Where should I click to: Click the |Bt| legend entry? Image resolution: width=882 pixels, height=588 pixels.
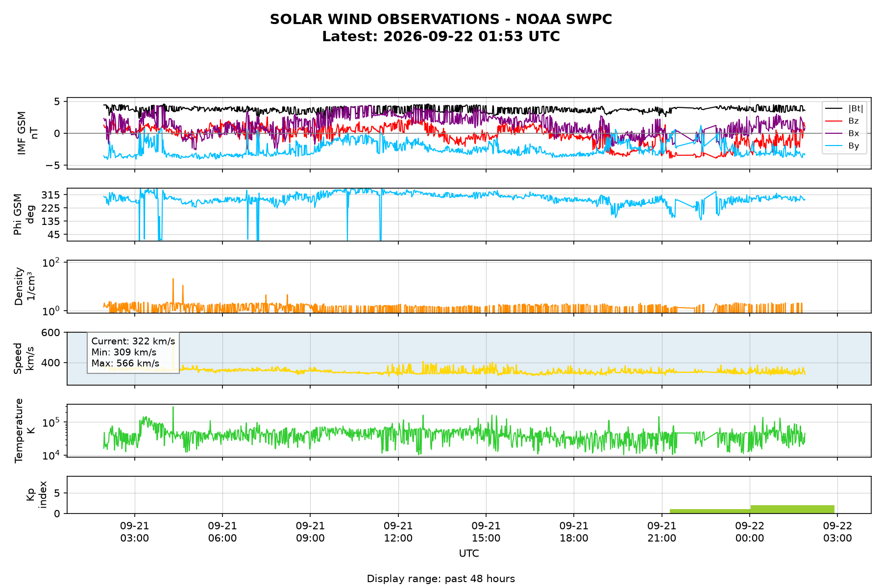844,108
